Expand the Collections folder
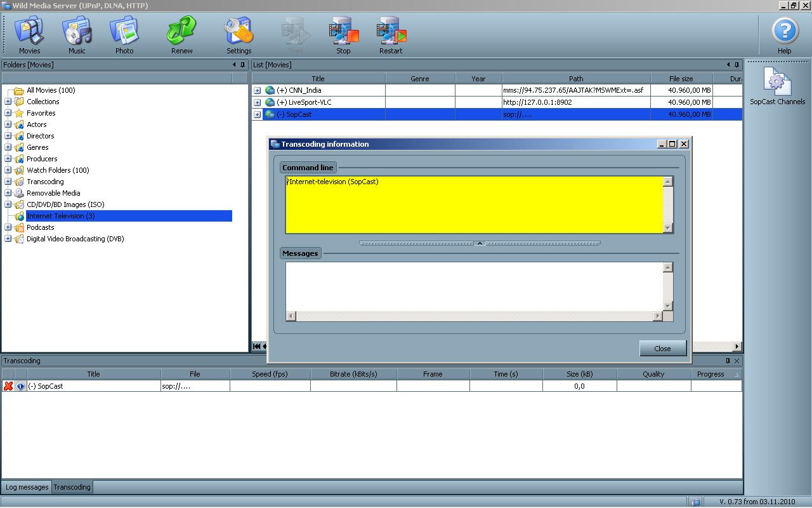This screenshot has width=812, height=508. tap(8, 102)
